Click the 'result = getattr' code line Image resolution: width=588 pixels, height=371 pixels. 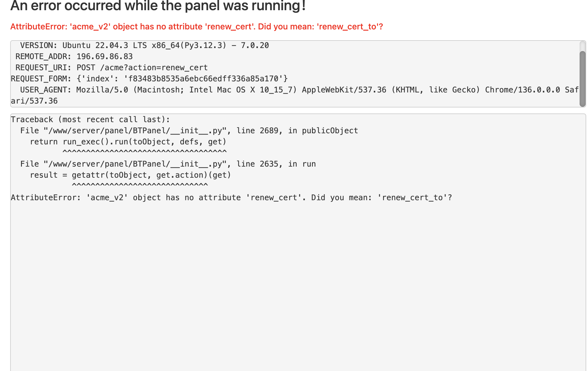pyautogui.click(x=130, y=175)
